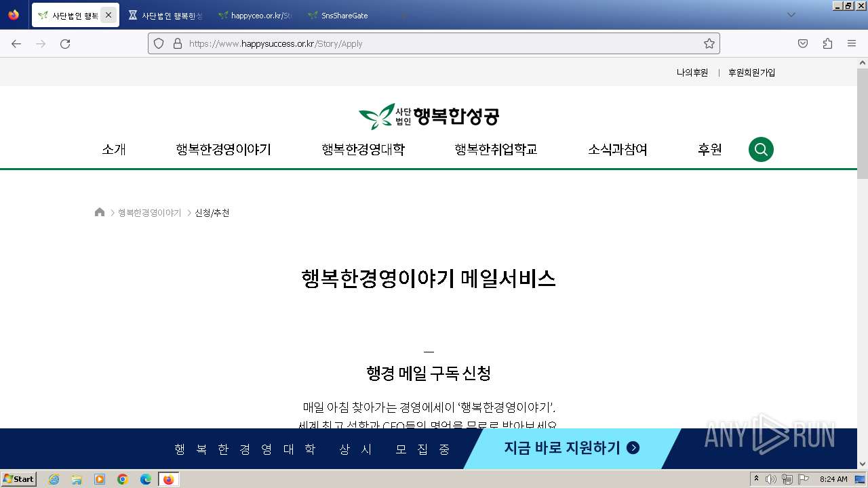The image size is (868, 488).
Task: Launch Chrome from taskbar
Action: (123, 479)
